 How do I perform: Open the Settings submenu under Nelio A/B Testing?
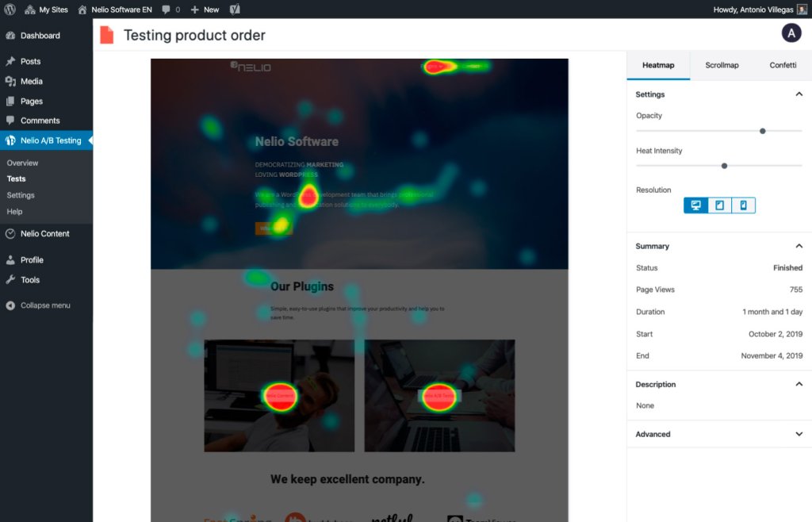coord(21,195)
